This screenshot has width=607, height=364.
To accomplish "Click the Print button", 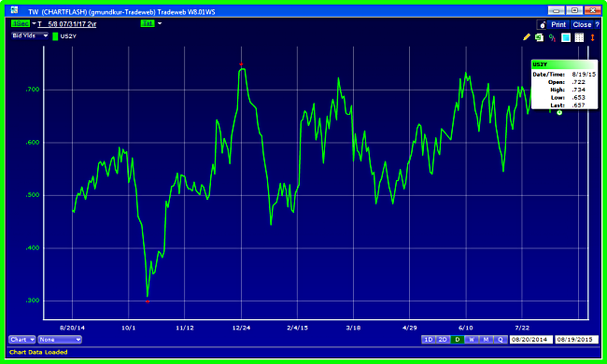I will click(558, 25).
